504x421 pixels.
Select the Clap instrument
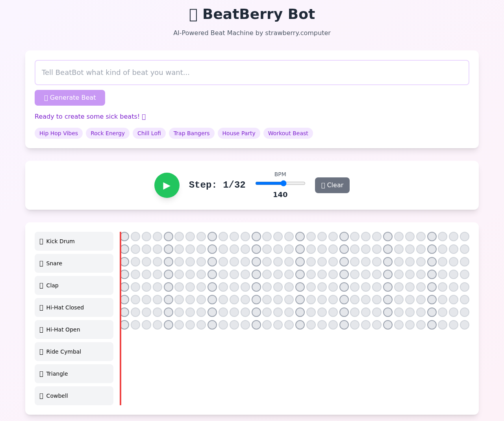pyautogui.click(x=74, y=285)
